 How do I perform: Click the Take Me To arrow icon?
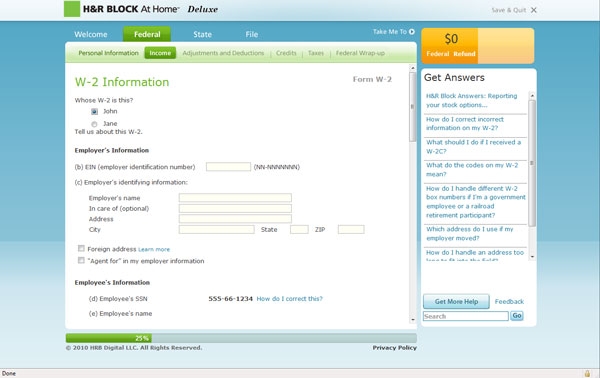coord(412,32)
